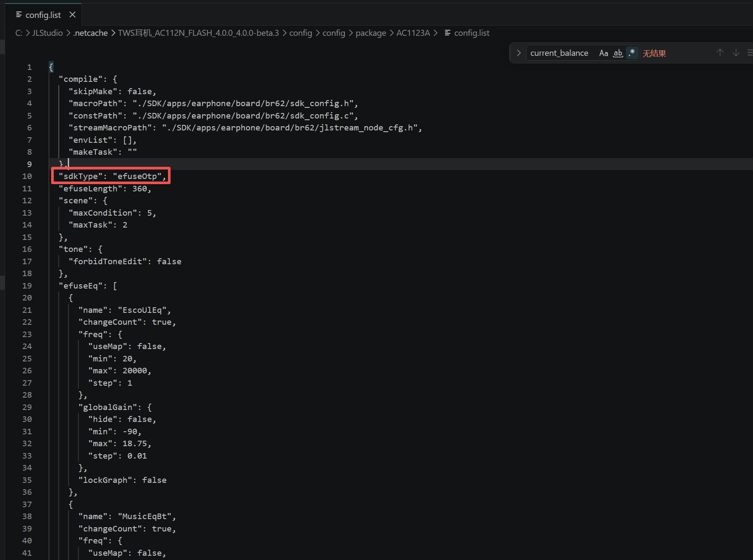Open TWS耳机_AC112N_FLASH breadcrumb folder
Viewport: 753px width, 560px height.
click(198, 33)
